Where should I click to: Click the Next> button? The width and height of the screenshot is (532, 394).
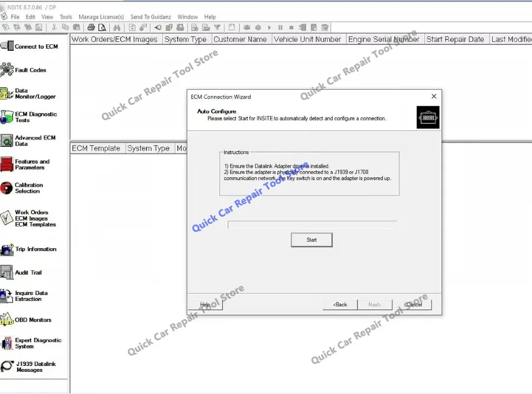pos(375,305)
